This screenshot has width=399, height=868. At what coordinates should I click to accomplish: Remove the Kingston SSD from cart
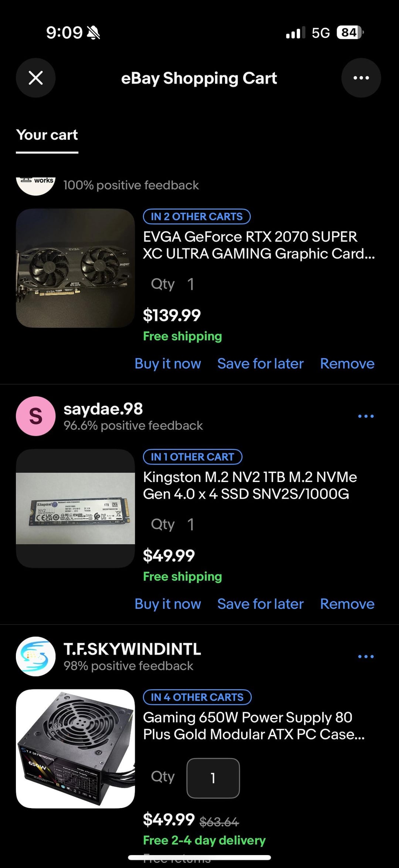click(347, 604)
